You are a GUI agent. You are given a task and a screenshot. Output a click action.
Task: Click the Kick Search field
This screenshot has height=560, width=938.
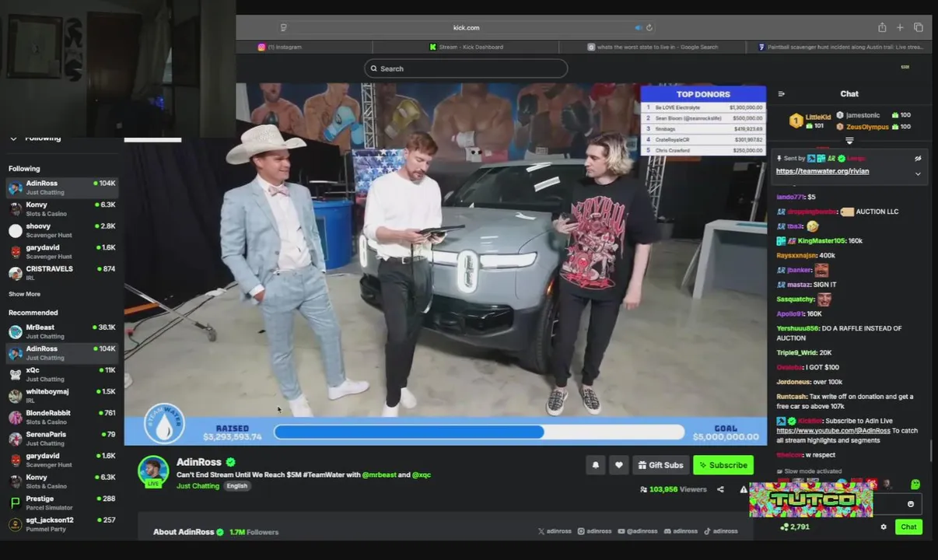click(466, 68)
